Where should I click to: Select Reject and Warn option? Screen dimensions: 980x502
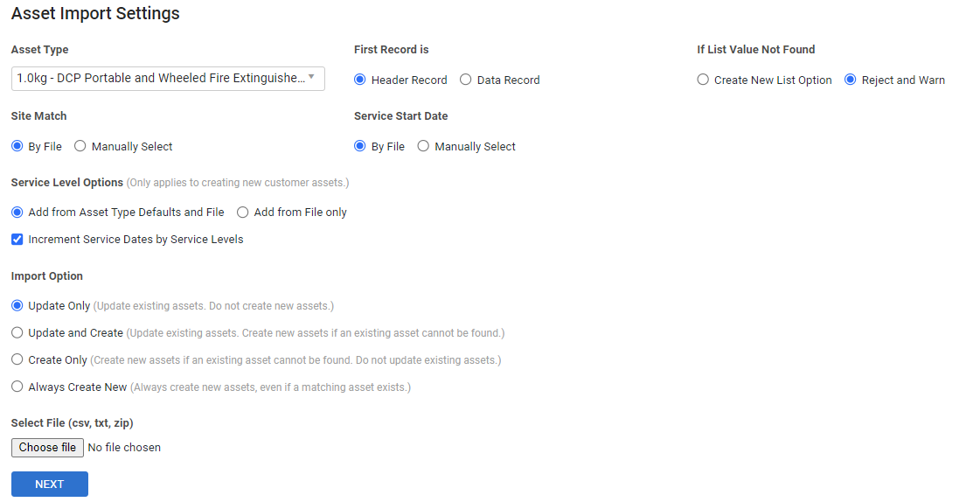[x=851, y=80]
